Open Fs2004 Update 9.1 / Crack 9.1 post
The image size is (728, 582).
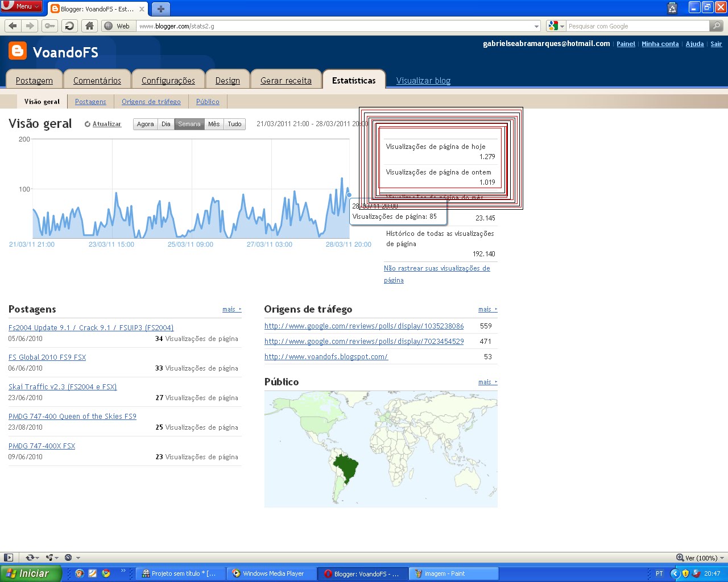click(x=91, y=328)
